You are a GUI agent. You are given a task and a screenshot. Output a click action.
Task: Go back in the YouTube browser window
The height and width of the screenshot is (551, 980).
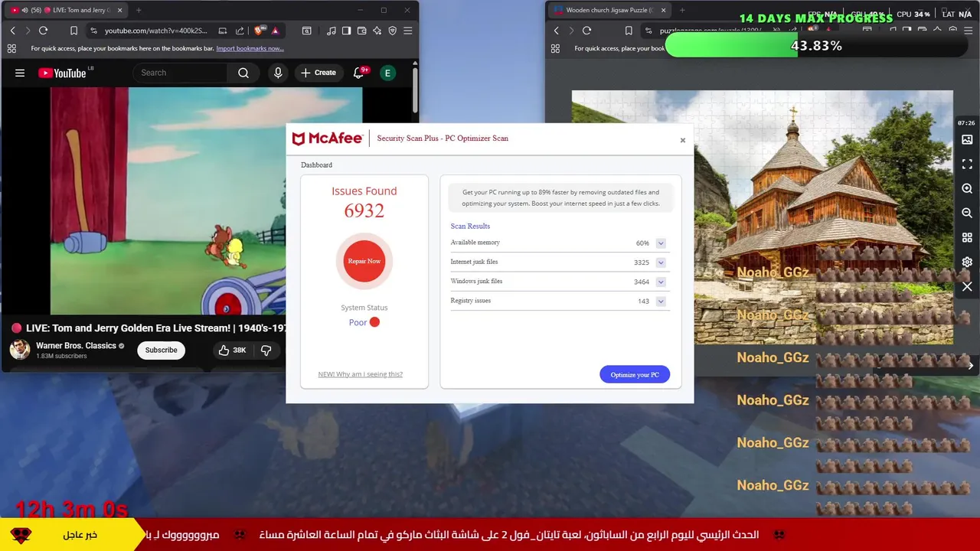coord(12,31)
